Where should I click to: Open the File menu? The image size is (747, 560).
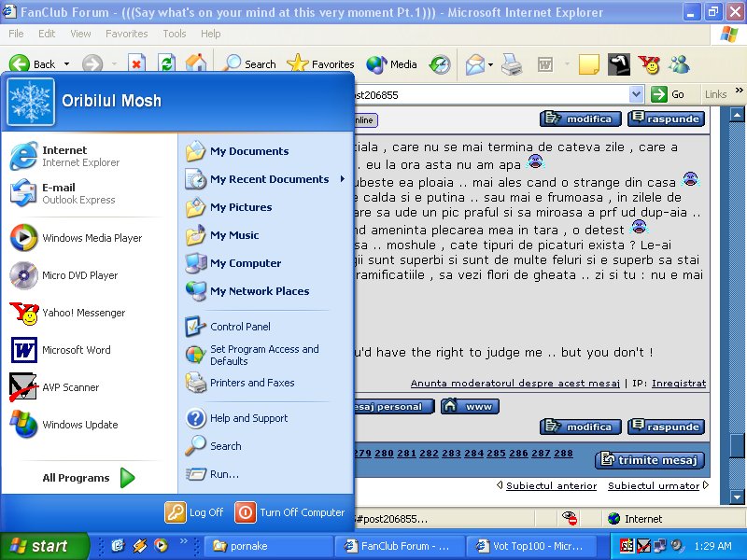coord(16,34)
